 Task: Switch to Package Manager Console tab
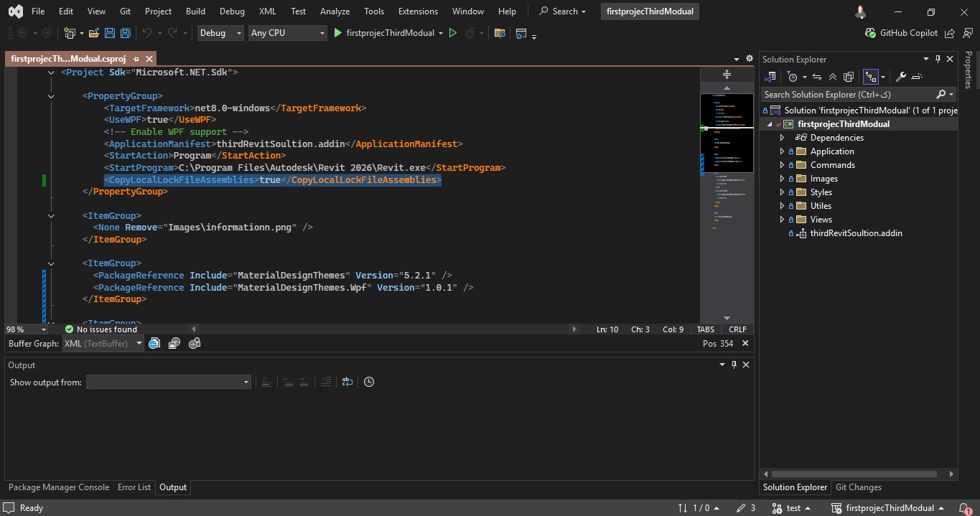coord(59,487)
